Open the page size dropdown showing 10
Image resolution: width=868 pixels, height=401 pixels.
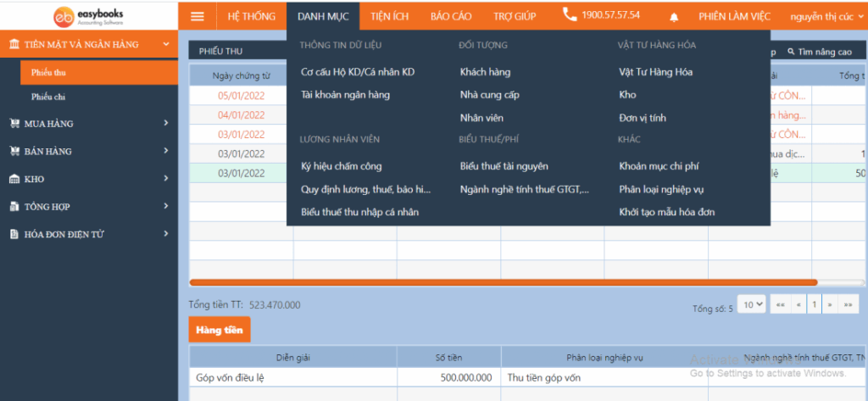(x=752, y=304)
